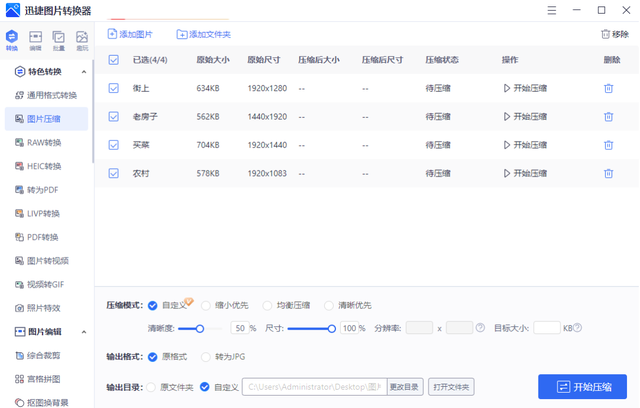Start compressing 街上 with 开始压缩

525,88
